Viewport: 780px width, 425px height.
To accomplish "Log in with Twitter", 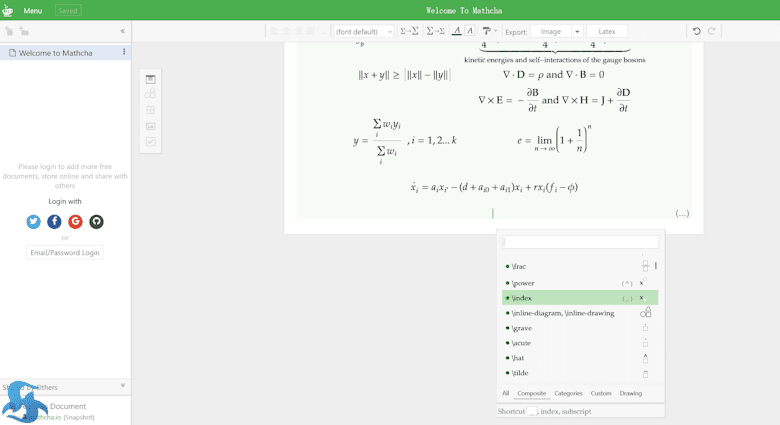I will click(x=33, y=221).
